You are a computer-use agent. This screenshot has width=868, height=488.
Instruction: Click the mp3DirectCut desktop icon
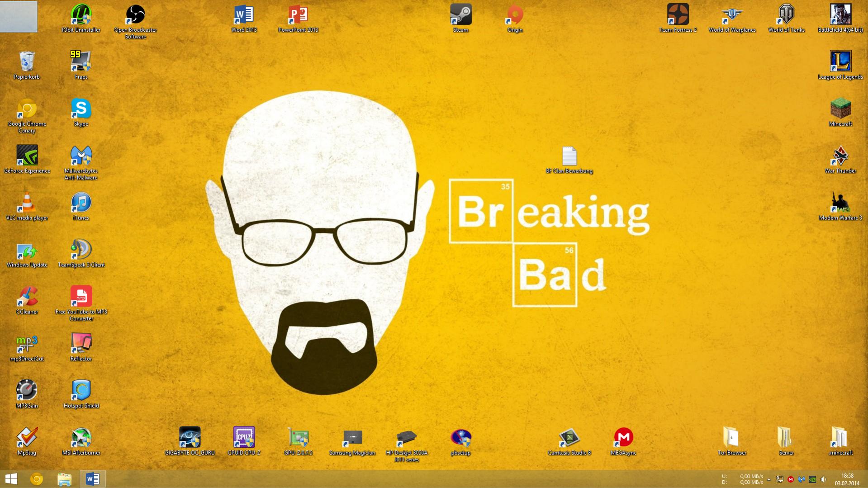click(x=27, y=348)
